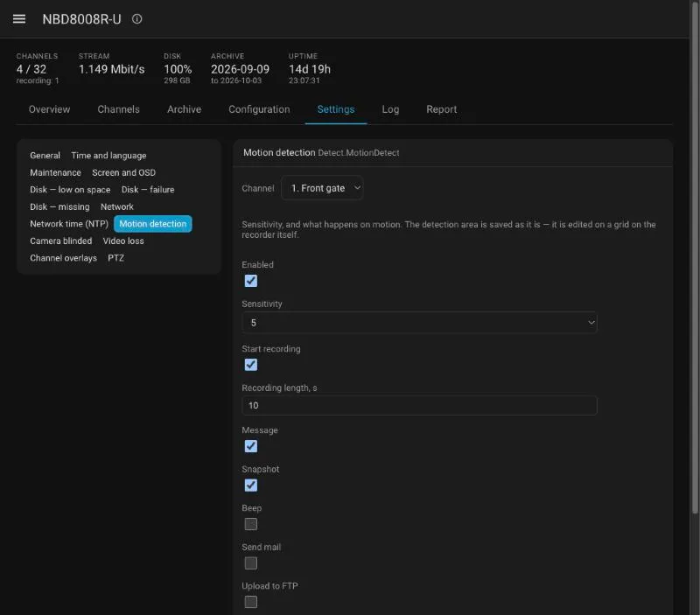Image resolution: width=700 pixels, height=615 pixels.
Task: Open Video loss settings
Action: tap(123, 241)
